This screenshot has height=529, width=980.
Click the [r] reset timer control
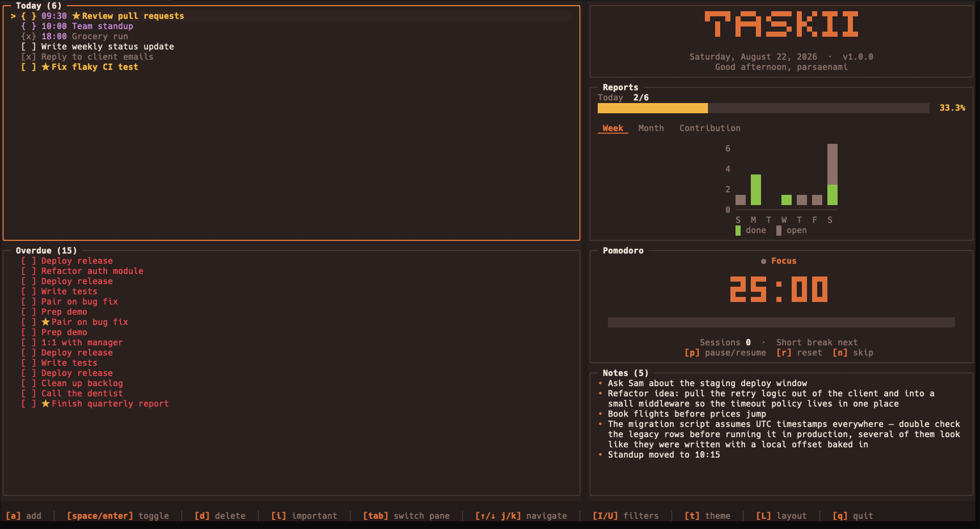tap(799, 352)
